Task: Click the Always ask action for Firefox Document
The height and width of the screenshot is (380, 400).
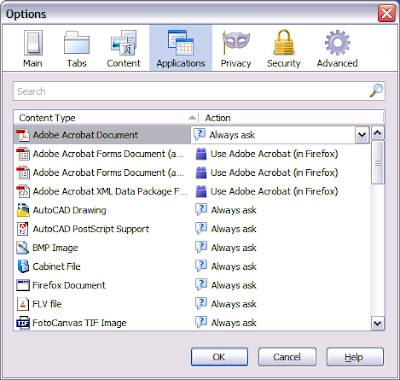Action: coord(226,285)
